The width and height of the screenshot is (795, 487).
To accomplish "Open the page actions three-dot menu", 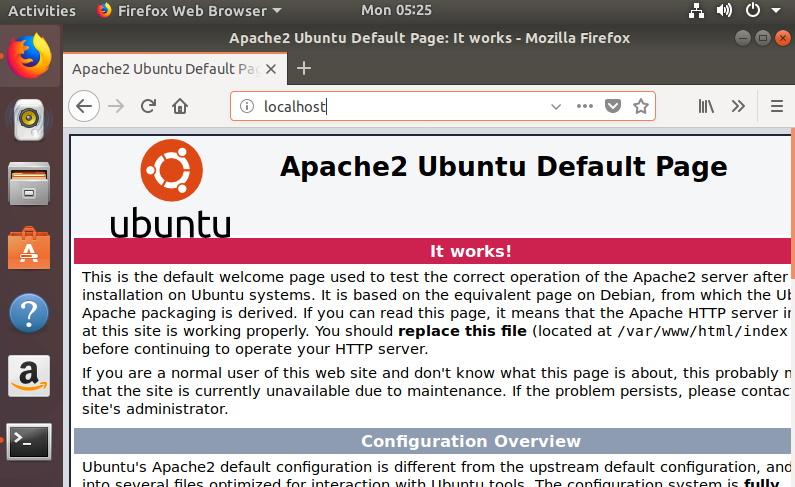I will click(x=585, y=106).
